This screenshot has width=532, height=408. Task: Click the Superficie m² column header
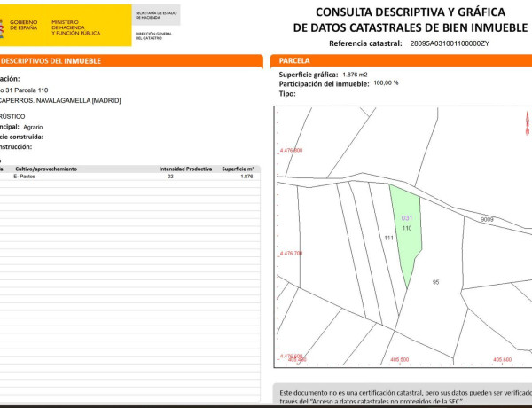[x=238, y=169]
